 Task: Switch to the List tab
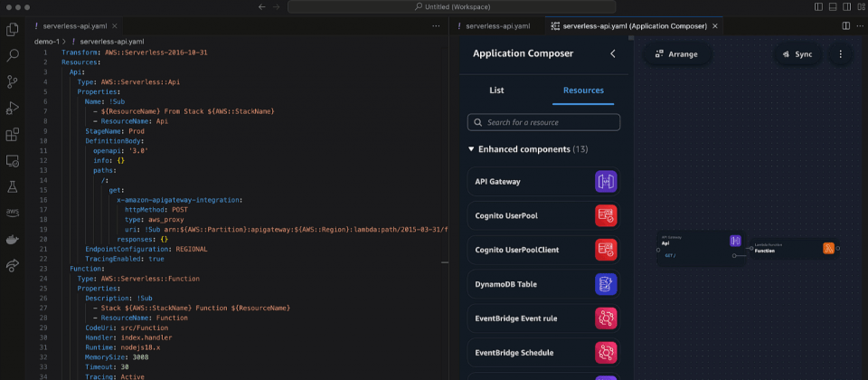496,90
